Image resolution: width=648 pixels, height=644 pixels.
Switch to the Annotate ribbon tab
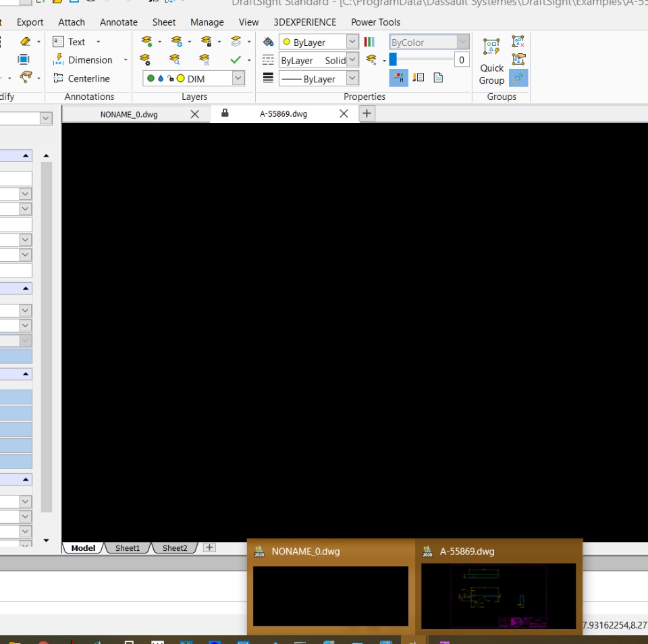click(119, 22)
